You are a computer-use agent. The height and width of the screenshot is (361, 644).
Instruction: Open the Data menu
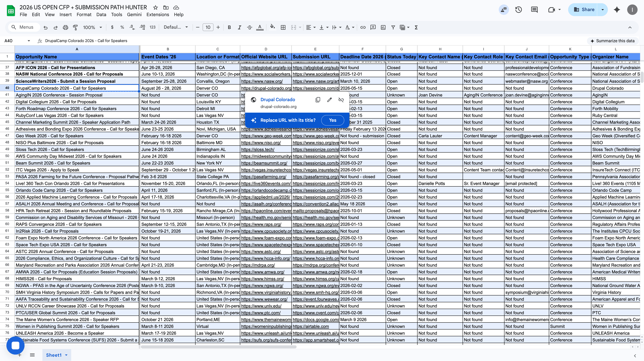coord(101,15)
